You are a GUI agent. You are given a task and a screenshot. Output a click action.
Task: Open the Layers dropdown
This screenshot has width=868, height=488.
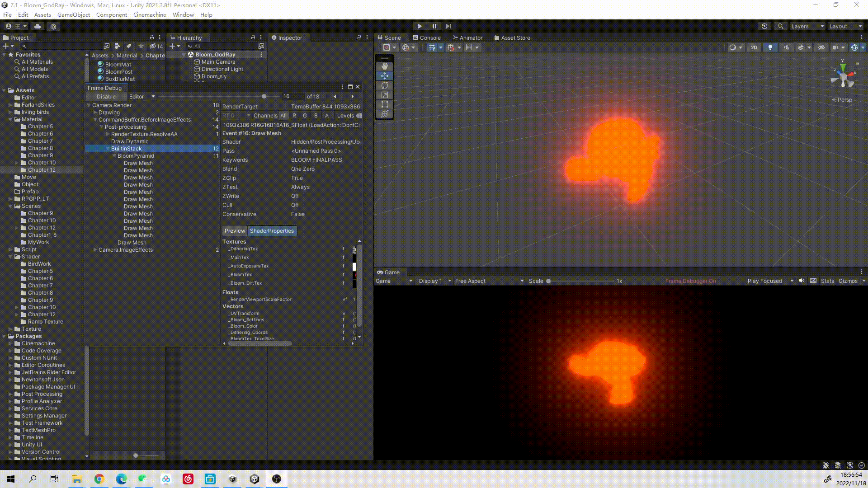click(807, 26)
